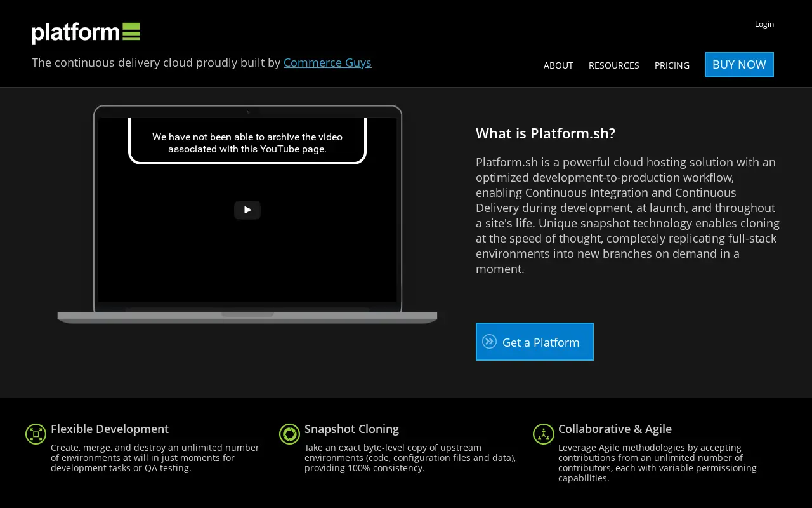This screenshot has width=812, height=508.
Task: Click the Platform logo in the header
Action: [x=86, y=33]
